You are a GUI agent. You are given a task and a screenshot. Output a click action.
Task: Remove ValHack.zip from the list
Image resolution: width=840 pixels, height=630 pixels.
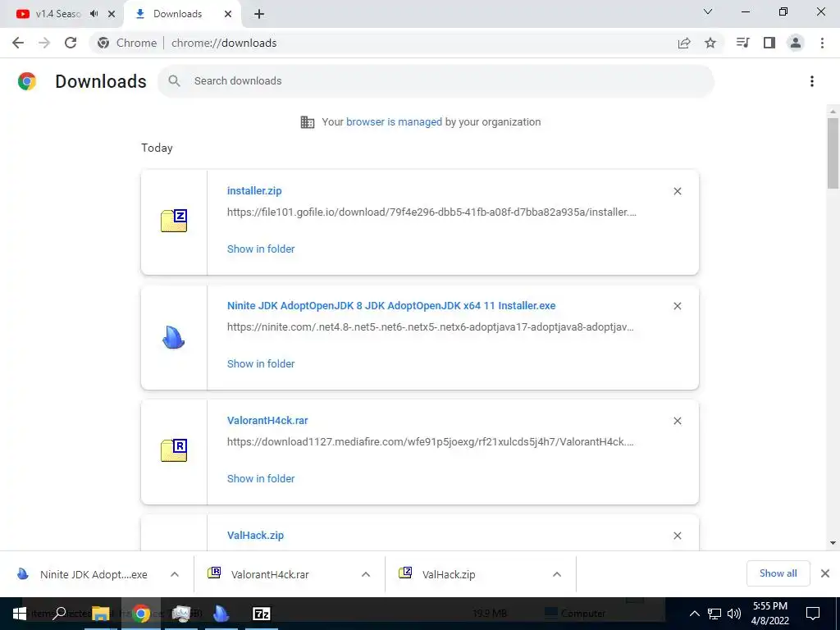coord(677,536)
